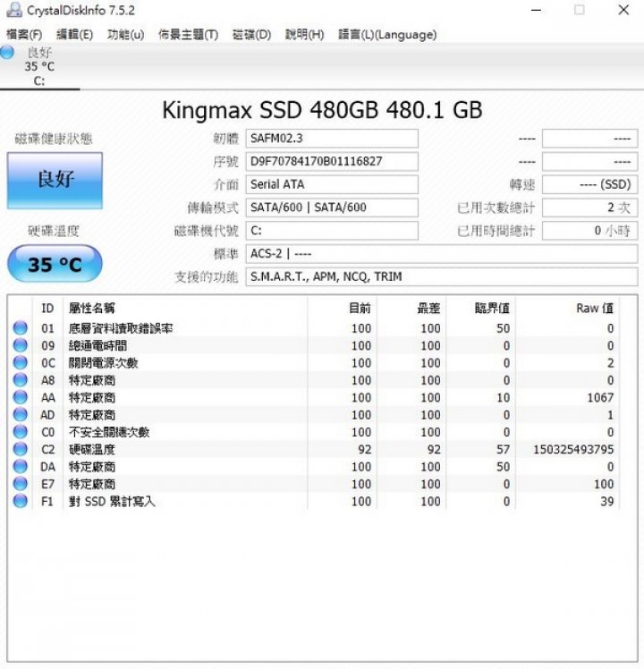Viewport: 644px width, 669px height.
Task: Click status orb for attribute DA
Action: pos(20,466)
